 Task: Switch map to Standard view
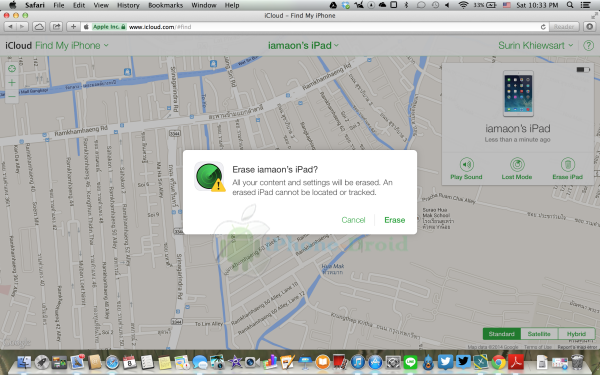tap(501, 334)
